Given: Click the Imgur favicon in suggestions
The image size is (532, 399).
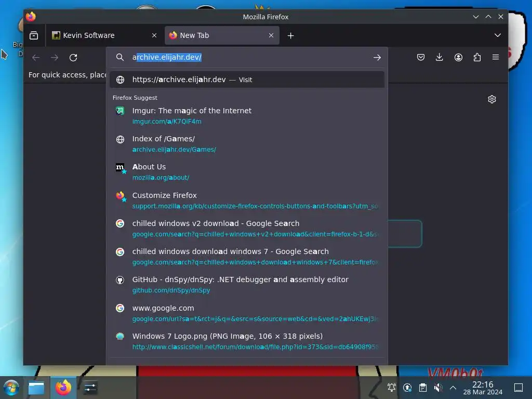Looking at the screenshot, I should point(120,111).
